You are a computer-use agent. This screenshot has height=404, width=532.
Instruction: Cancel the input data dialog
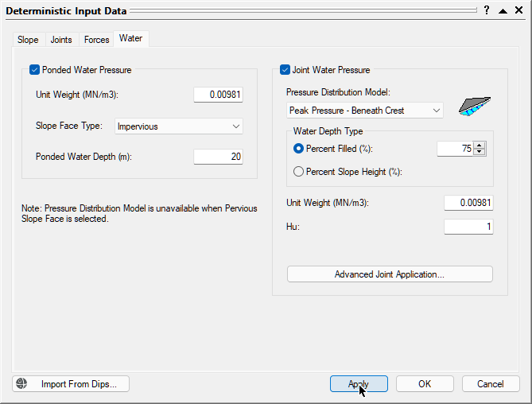point(491,383)
